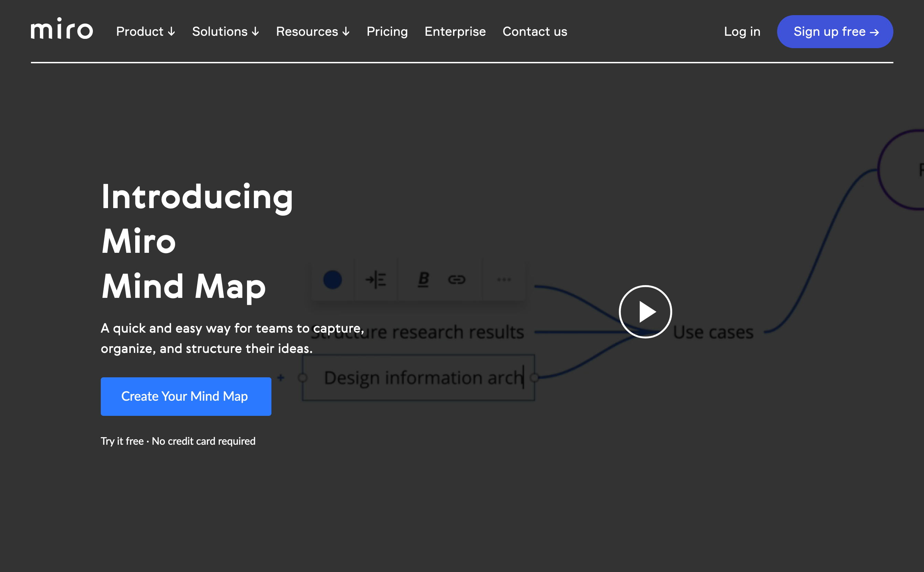Click the Miro logo

pos(62,28)
